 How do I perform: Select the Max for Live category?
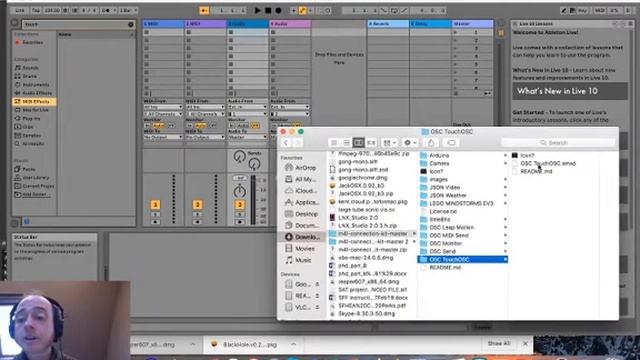(x=35, y=110)
